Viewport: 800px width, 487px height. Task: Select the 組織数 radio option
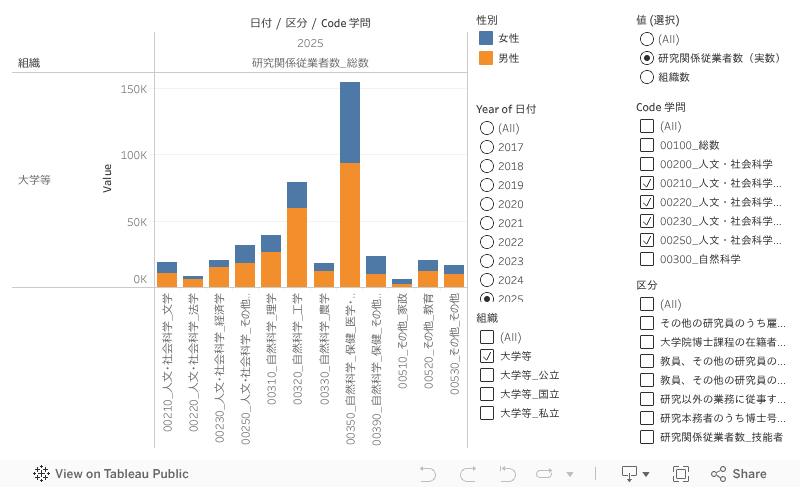pyautogui.click(x=647, y=77)
